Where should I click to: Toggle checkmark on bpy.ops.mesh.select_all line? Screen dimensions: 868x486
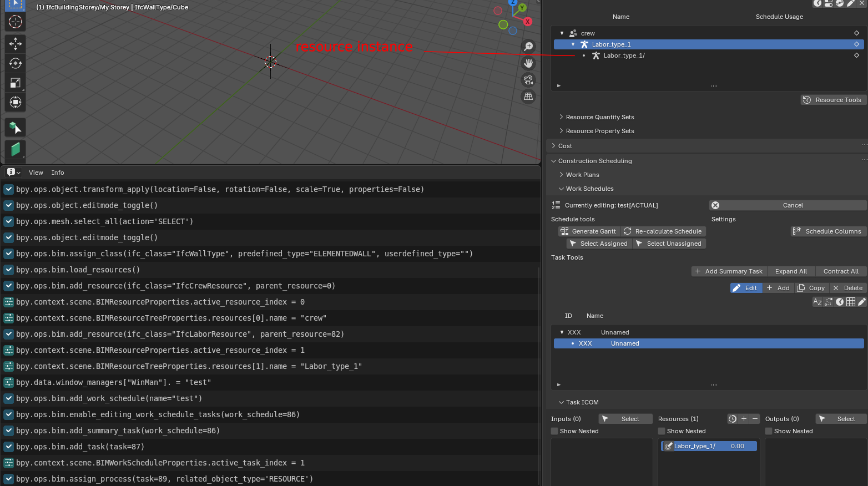[x=9, y=221]
